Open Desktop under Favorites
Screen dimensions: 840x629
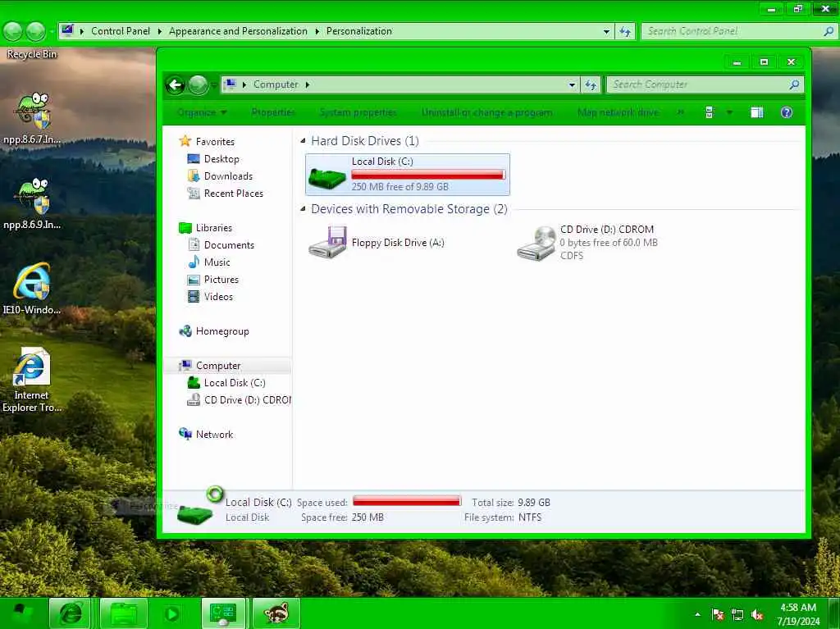[x=221, y=159]
